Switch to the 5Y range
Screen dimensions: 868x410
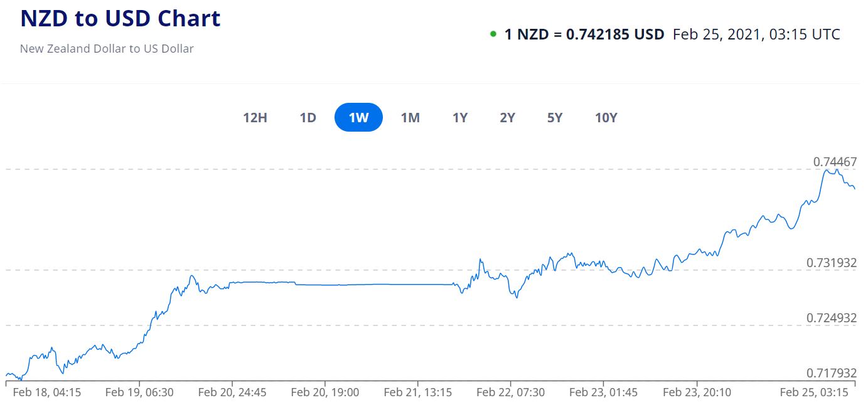click(x=554, y=117)
